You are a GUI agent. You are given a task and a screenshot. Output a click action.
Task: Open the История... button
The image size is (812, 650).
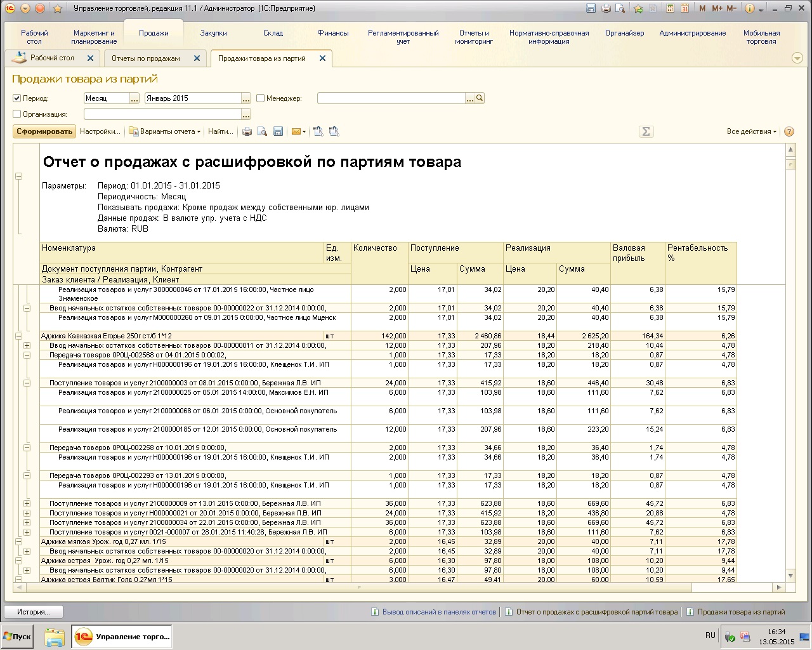pos(33,612)
